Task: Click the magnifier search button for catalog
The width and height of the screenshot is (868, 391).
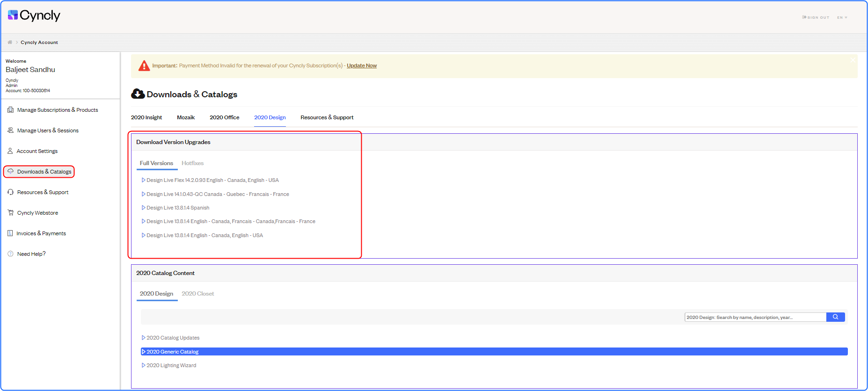Action: 835,317
